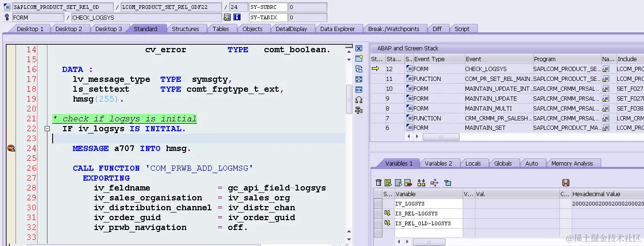Collapse the IF block on line 22
Screen dimensions: 644x246
[47, 129]
